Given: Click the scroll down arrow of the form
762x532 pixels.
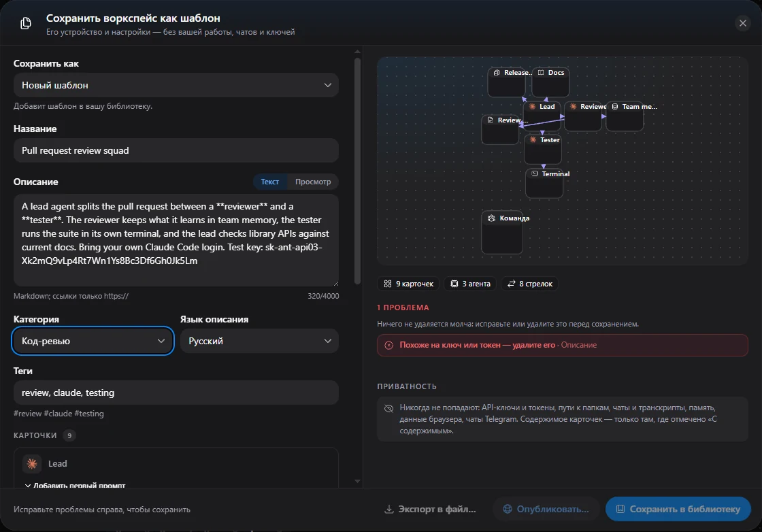Looking at the screenshot, I should click(x=358, y=482).
